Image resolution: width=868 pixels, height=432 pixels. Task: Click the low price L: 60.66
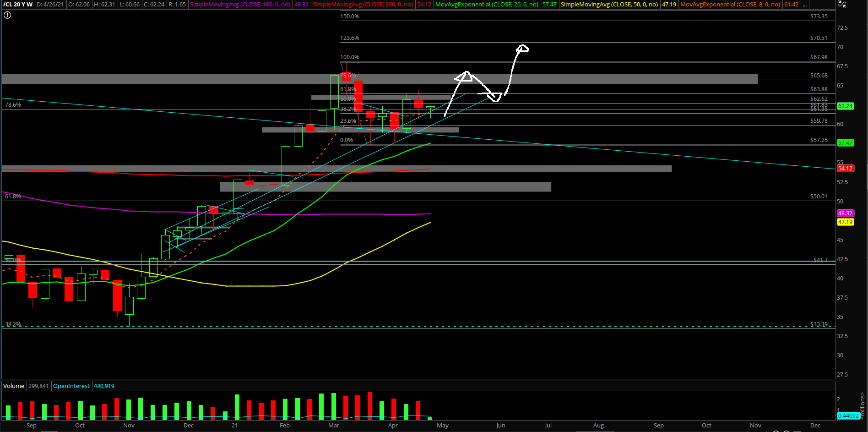[129, 4]
